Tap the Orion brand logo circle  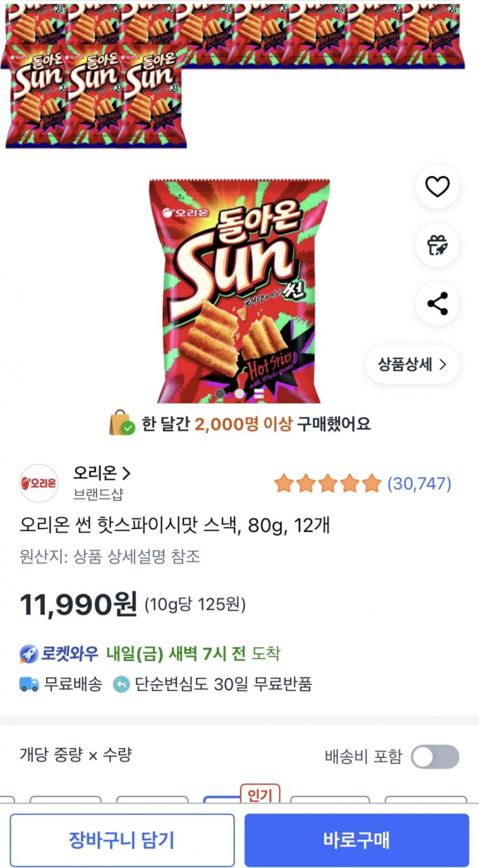tap(39, 483)
